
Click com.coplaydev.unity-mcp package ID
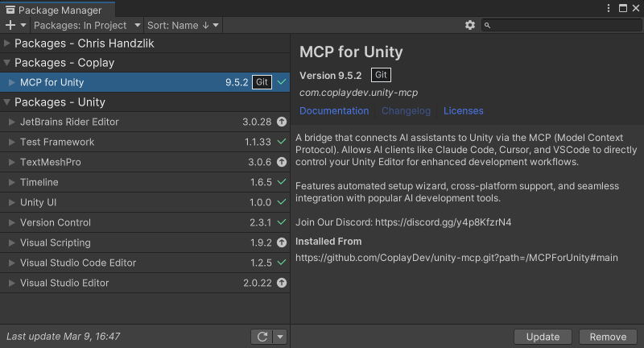tap(358, 93)
